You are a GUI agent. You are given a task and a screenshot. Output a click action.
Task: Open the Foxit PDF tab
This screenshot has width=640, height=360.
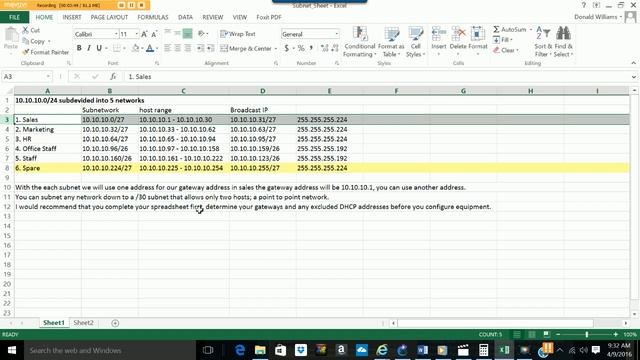tap(269, 17)
